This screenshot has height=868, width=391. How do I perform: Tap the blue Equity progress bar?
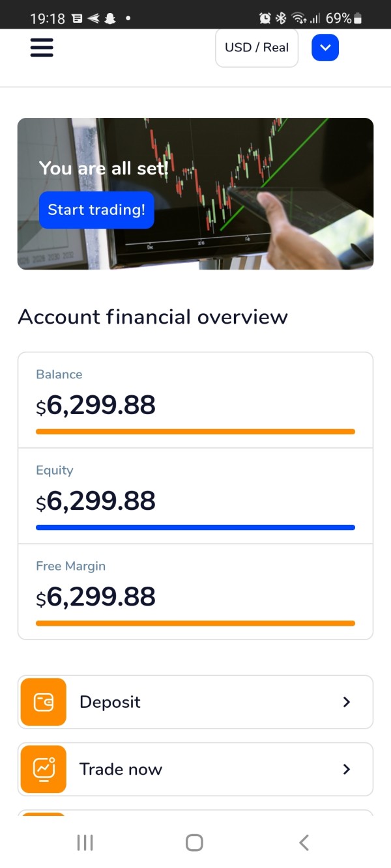click(x=195, y=527)
